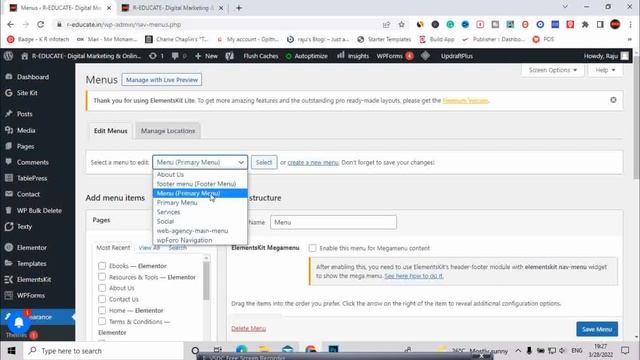Switch to Manage Locations tab
Image resolution: width=640 pixels, height=360 pixels.
pos(168,131)
